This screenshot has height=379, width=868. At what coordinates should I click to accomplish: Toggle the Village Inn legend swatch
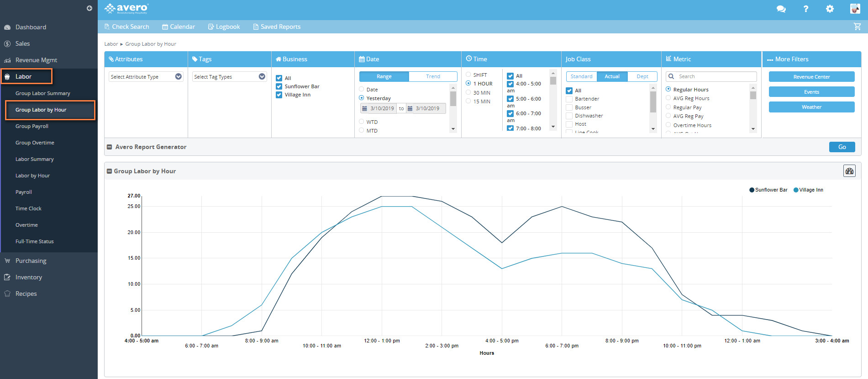coord(796,190)
